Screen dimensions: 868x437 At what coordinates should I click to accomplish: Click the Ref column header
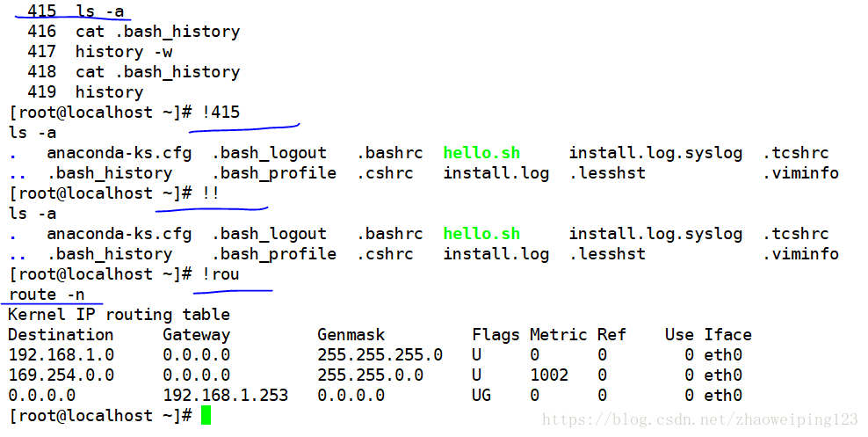pos(611,335)
